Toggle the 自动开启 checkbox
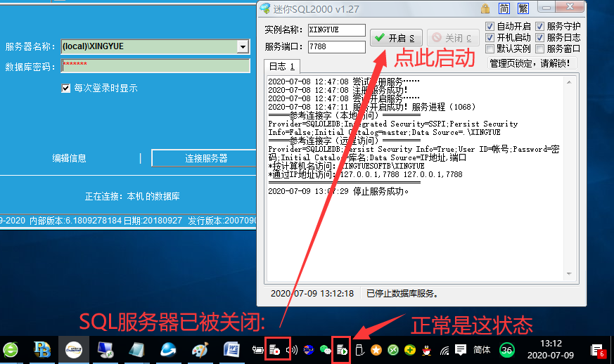Image resolution: width=614 pixels, height=364 pixels. coord(490,26)
